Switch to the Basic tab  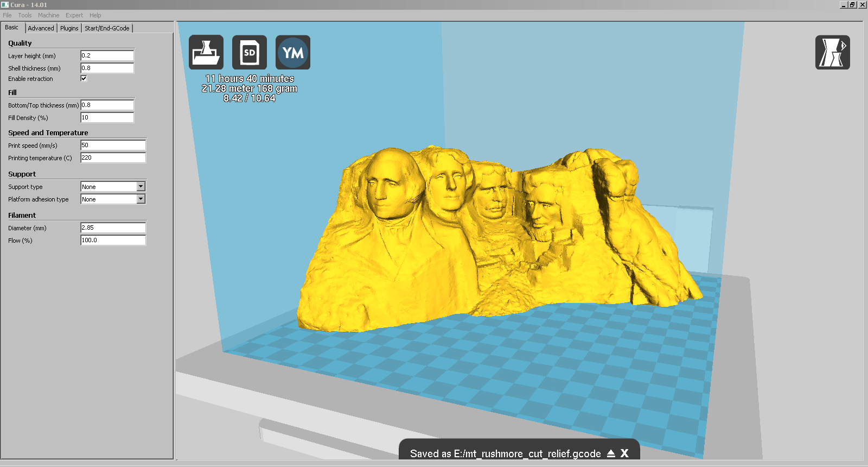click(12, 27)
